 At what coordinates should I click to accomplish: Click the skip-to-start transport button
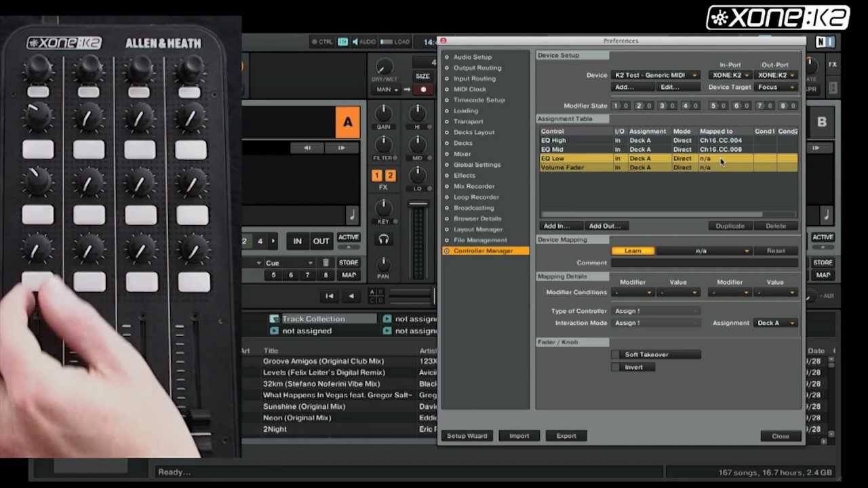[x=330, y=296]
